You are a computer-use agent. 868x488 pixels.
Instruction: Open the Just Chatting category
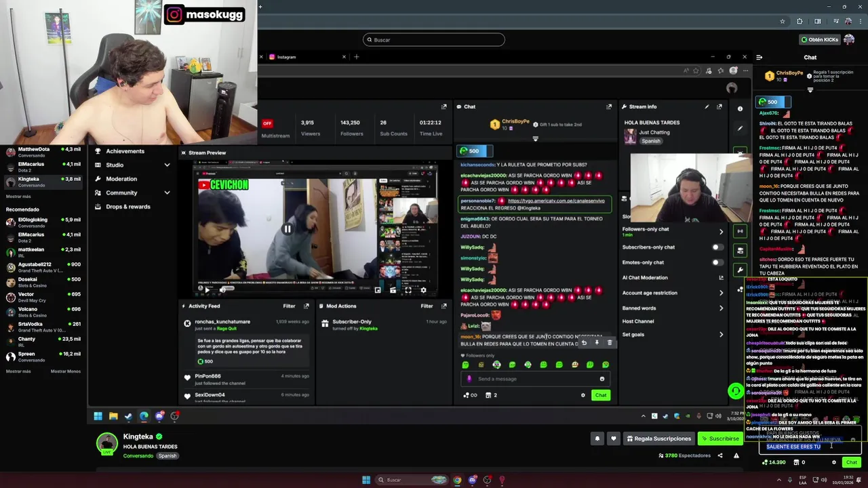tap(654, 132)
